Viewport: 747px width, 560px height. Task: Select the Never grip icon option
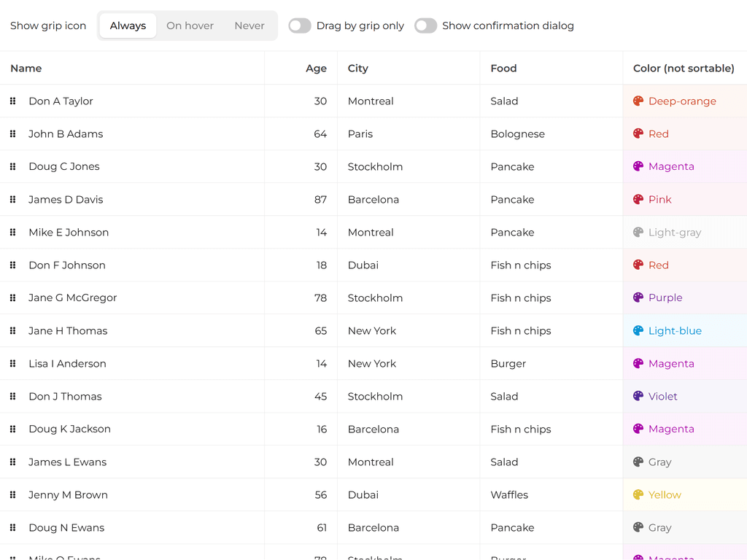[249, 26]
